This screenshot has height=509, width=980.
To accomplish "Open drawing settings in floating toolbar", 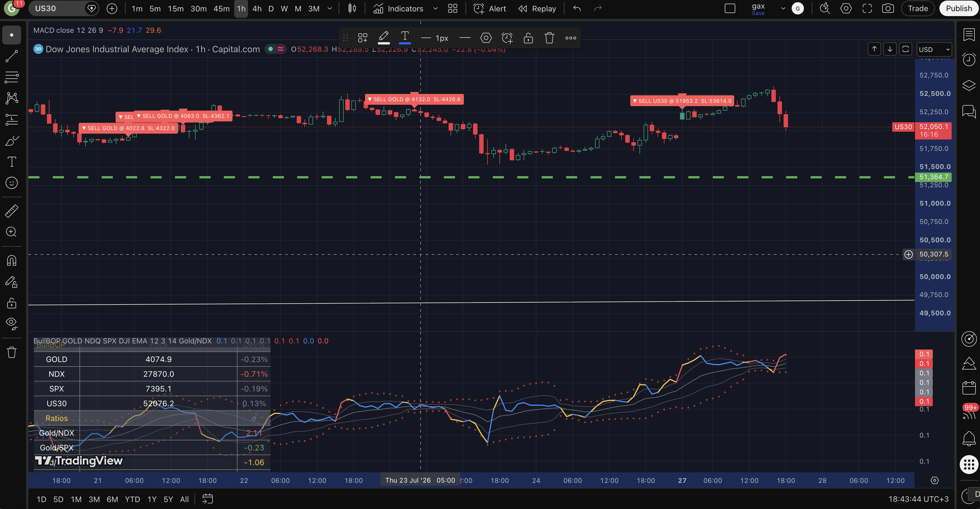I will point(486,38).
